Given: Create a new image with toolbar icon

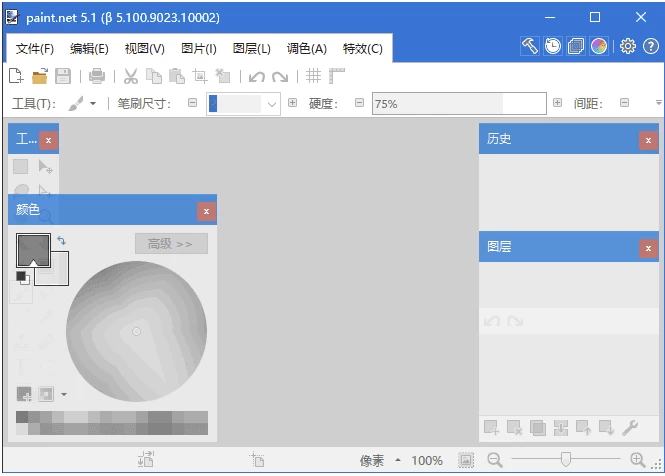Looking at the screenshot, I should tap(16, 76).
